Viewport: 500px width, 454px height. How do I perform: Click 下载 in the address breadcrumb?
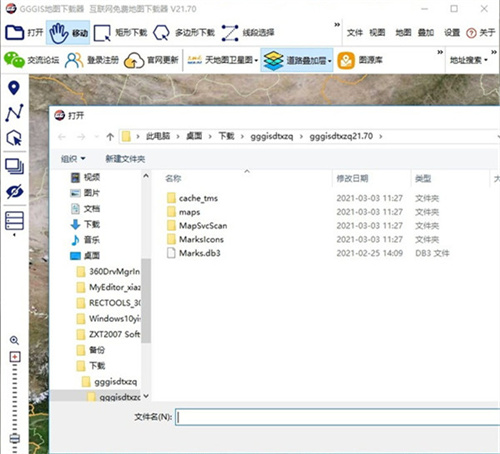coord(226,136)
